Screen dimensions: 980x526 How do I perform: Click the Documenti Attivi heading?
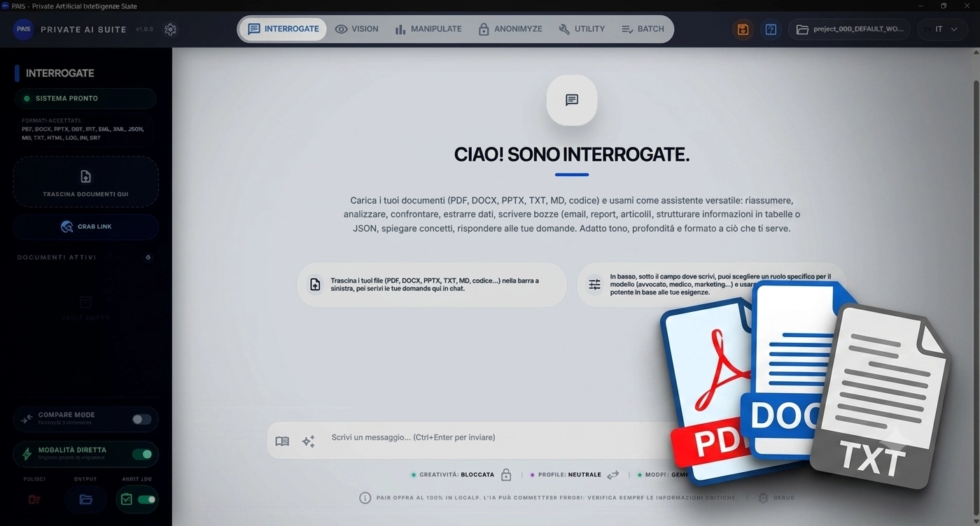click(x=57, y=257)
